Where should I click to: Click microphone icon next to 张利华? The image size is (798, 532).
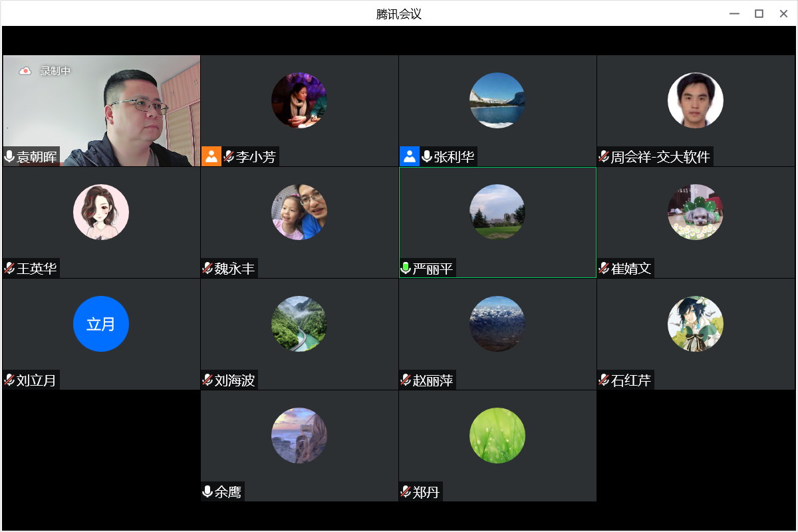point(427,157)
